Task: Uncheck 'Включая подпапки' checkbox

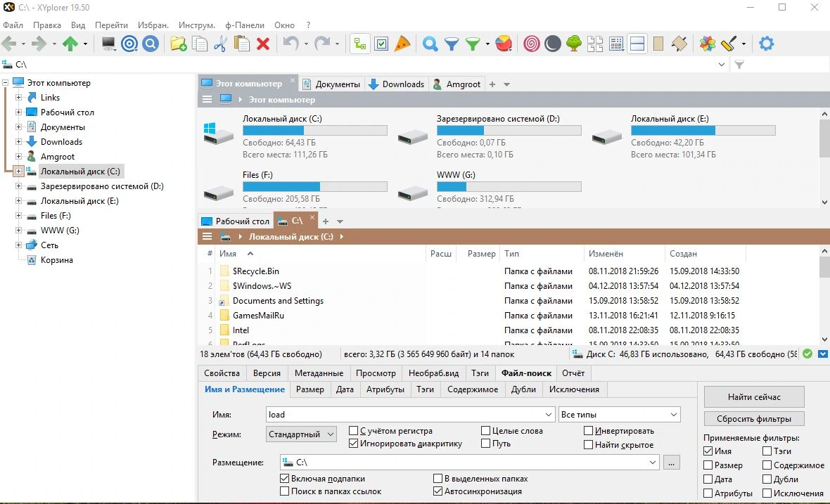Action: [x=285, y=478]
